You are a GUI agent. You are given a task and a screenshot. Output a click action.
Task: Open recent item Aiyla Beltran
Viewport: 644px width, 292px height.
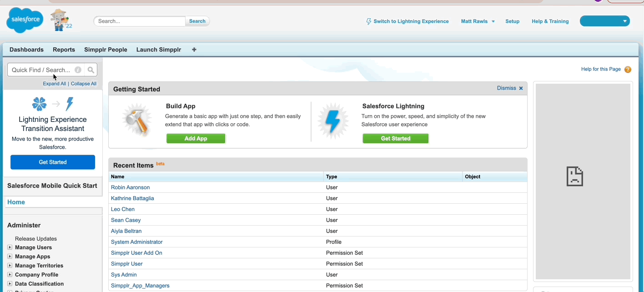click(126, 231)
